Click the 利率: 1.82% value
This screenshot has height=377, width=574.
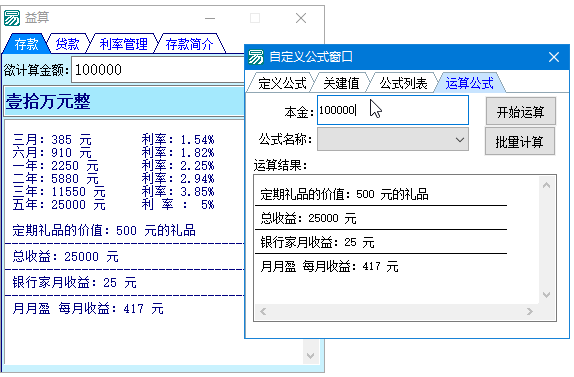point(178,152)
